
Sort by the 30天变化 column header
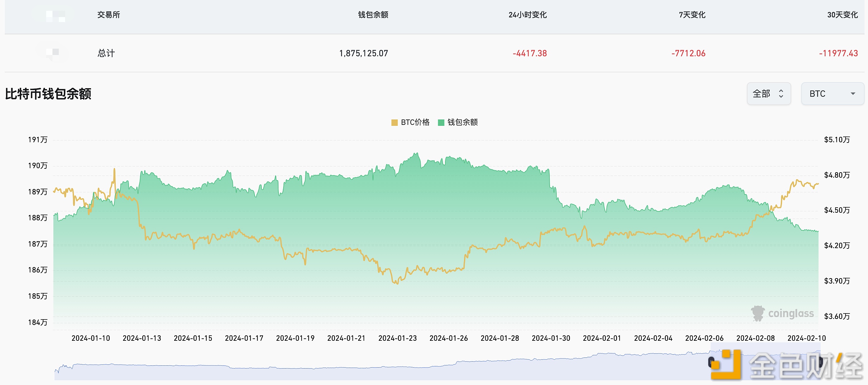point(842,15)
